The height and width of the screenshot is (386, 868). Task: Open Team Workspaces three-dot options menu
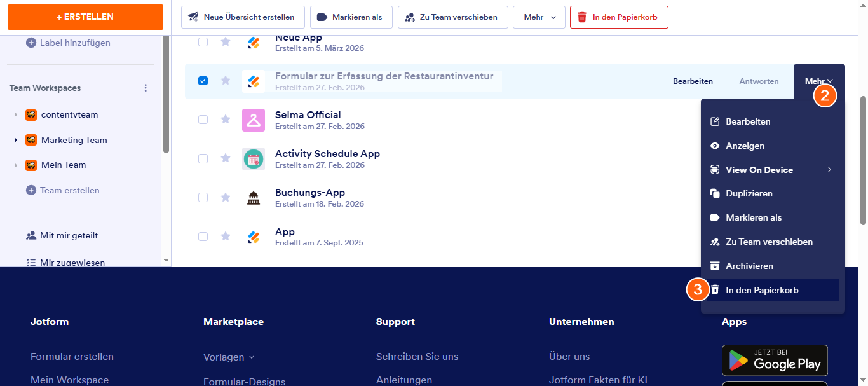coord(146,88)
